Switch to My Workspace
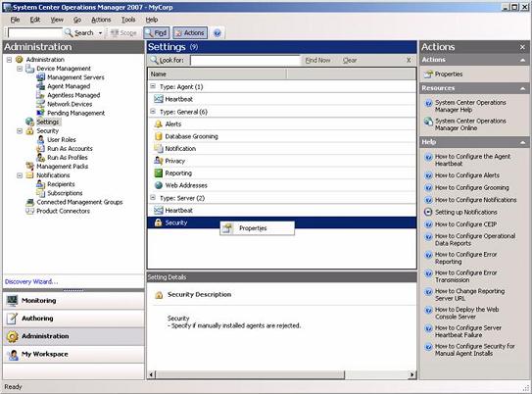532x394 pixels. pos(73,354)
